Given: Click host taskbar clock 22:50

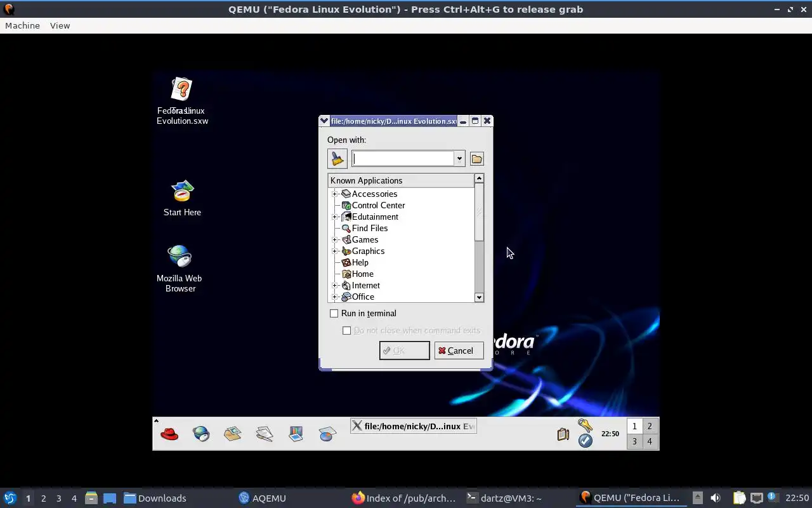Looking at the screenshot, I should pos(797,498).
